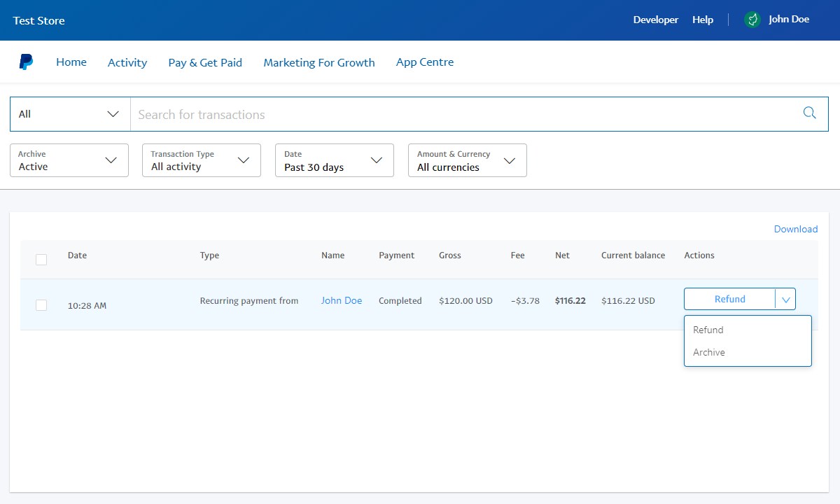Open the App Centre tab
The image size is (840, 504).
coord(424,62)
